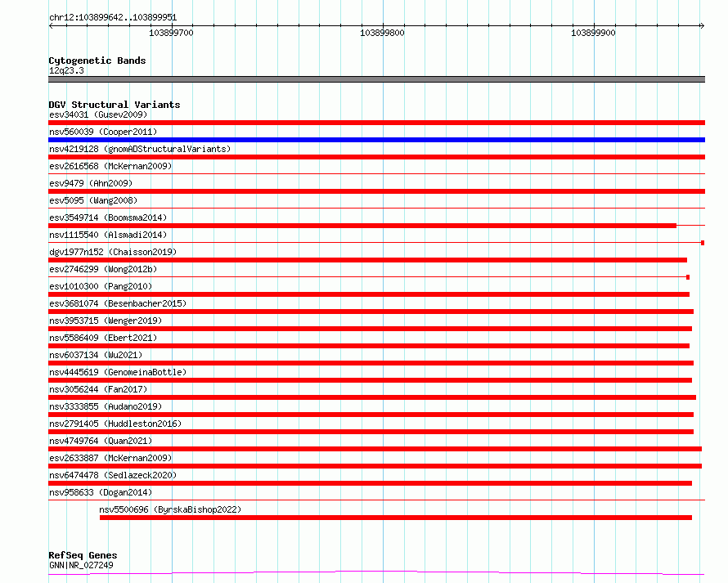Select nsv5500696 (ByrskaBishop2022) label
The width and height of the screenshot is (728, 583).
tap(170, 509)
